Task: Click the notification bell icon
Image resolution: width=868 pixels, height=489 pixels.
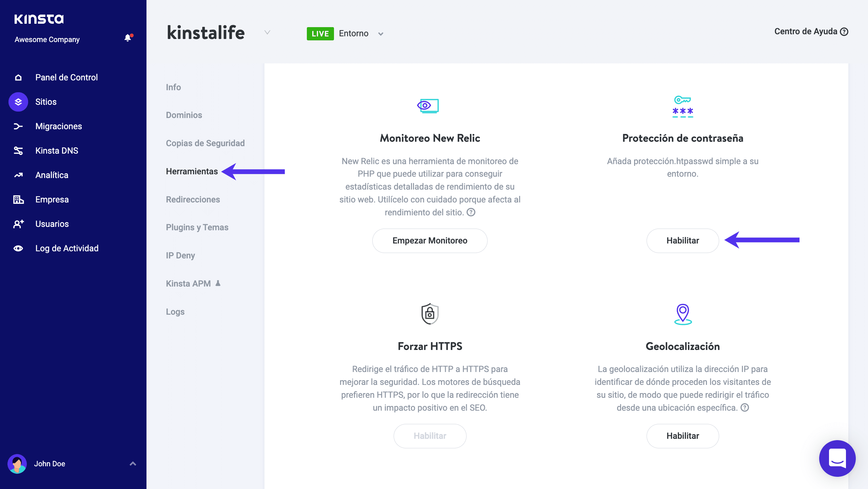Action: (128, 38)
